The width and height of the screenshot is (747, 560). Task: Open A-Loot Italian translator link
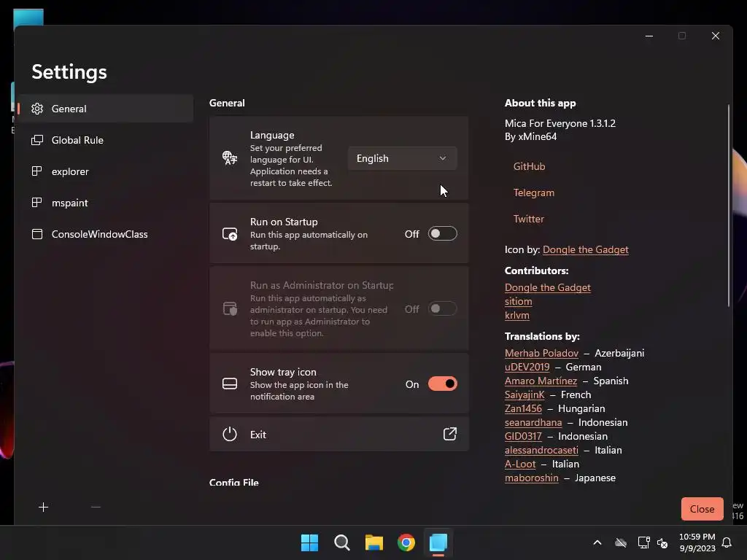pyautogui.click(x=520, y=464)
